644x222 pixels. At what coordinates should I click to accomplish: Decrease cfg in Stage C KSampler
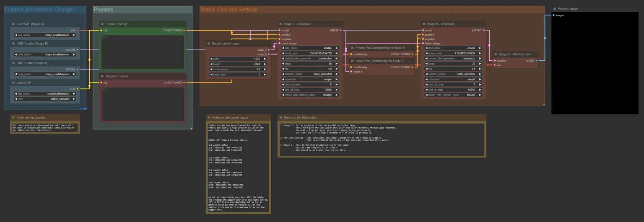(x=283, y=69)
